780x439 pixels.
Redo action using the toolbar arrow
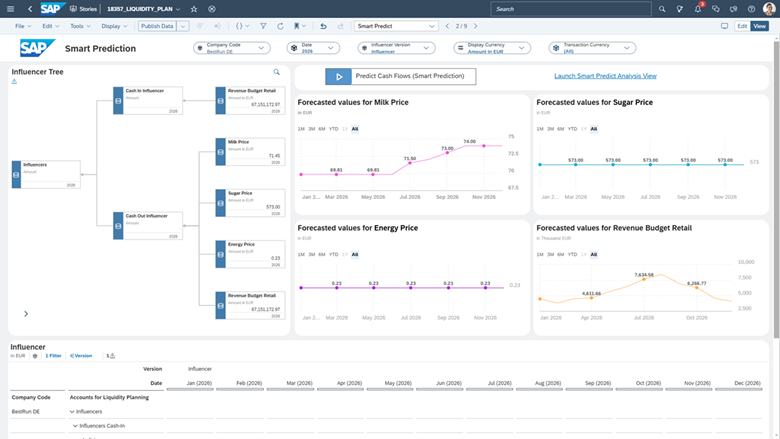point(340,26)
